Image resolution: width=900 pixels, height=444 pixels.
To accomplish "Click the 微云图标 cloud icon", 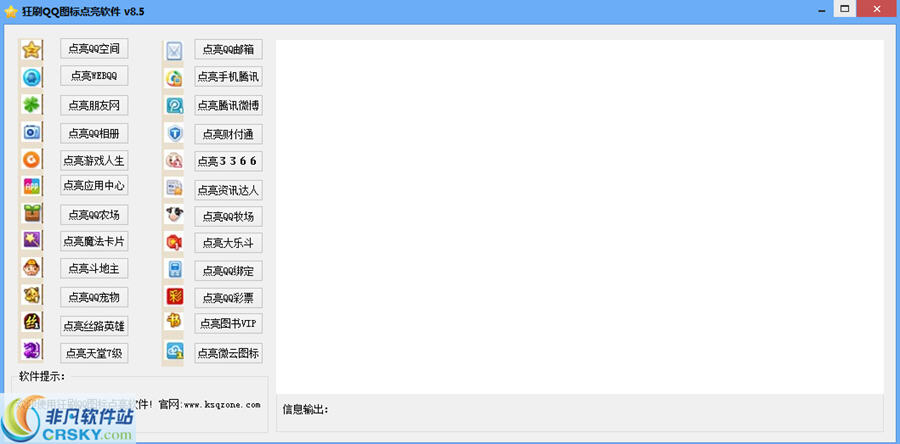I will pos(174,350).
